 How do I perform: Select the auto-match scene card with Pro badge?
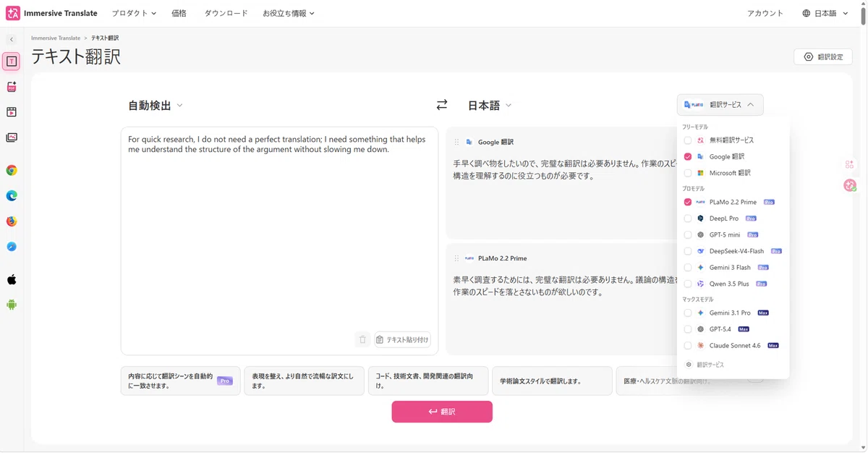pyautogui.click(x=180, y=381)
